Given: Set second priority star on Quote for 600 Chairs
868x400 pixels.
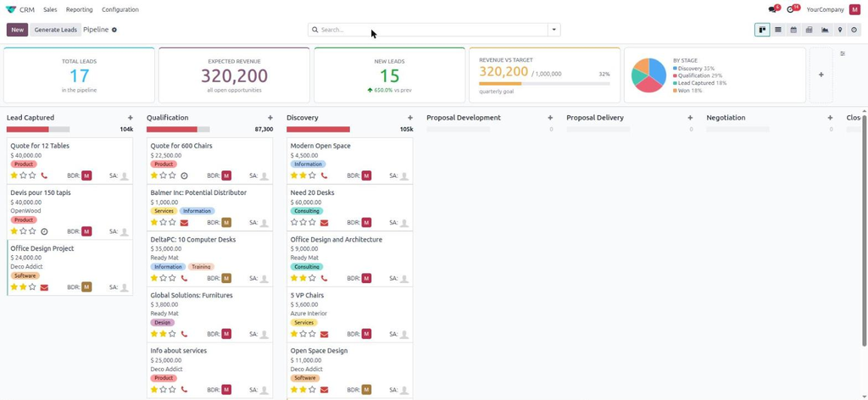Looking at the screenshot, I should click(164, 175).
